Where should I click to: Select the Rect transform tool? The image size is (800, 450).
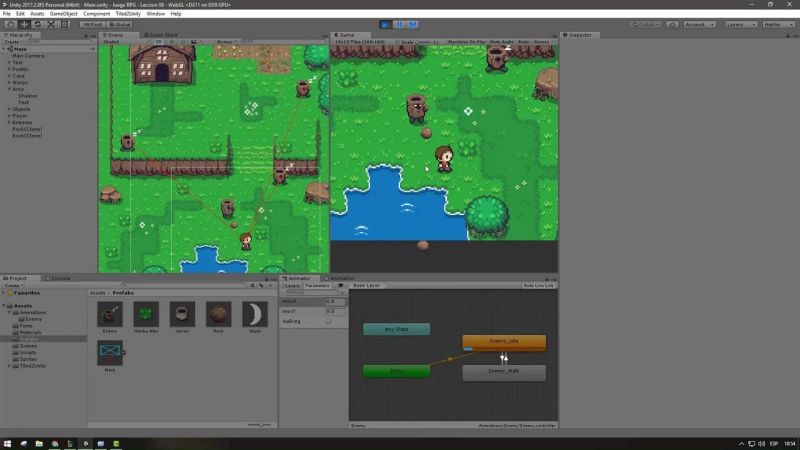tap(65, 24)
